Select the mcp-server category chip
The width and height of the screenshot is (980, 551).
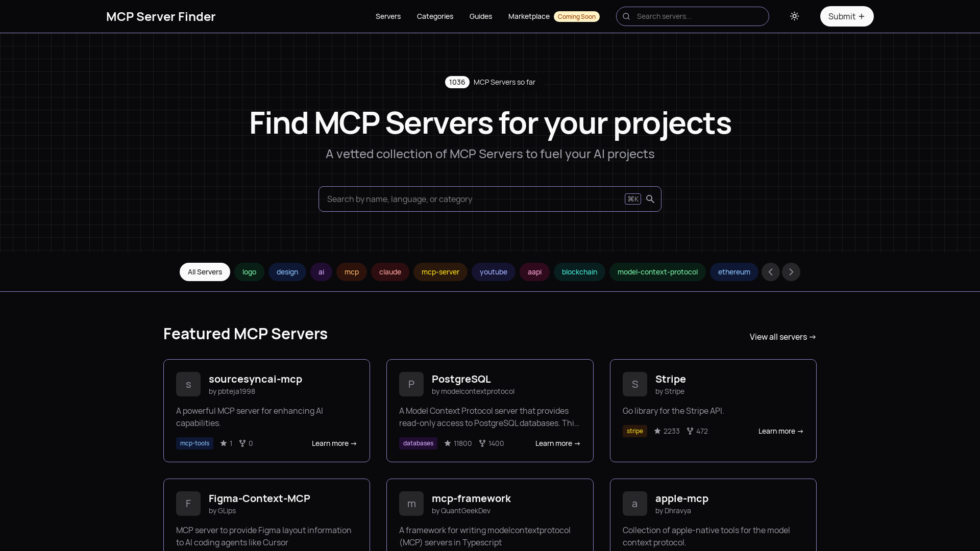pos(440,272)
